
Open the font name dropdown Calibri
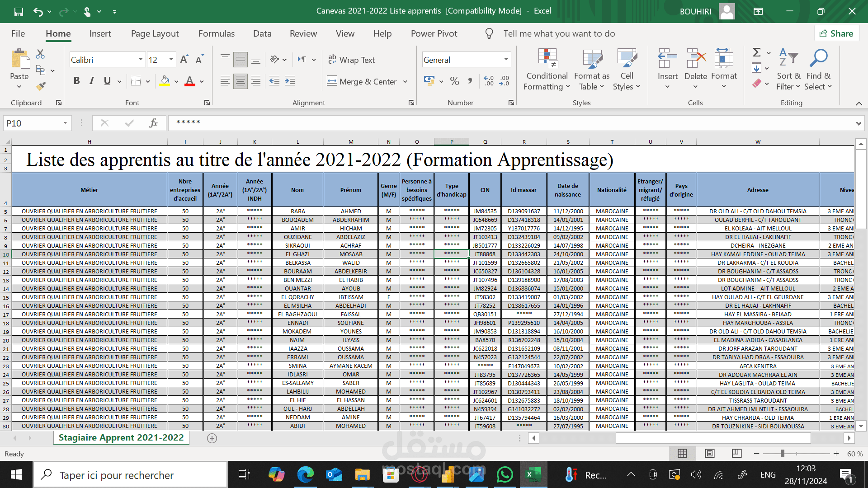(x=141, y=60)
